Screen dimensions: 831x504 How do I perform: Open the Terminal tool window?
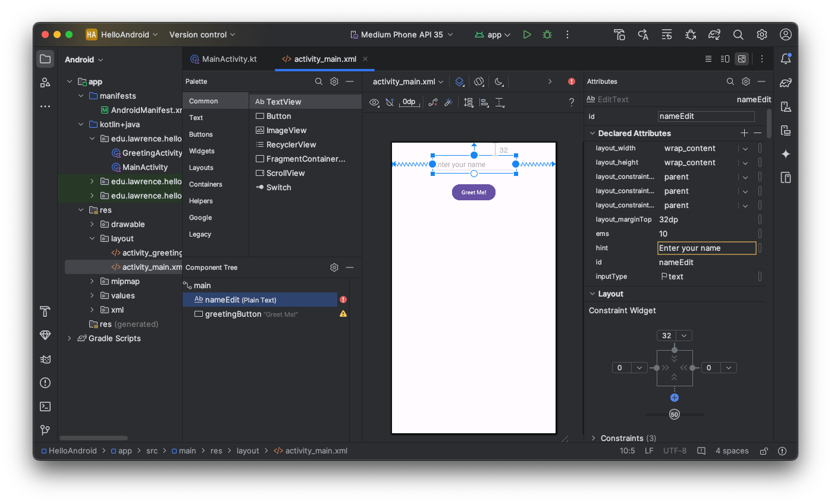[45, 407]
